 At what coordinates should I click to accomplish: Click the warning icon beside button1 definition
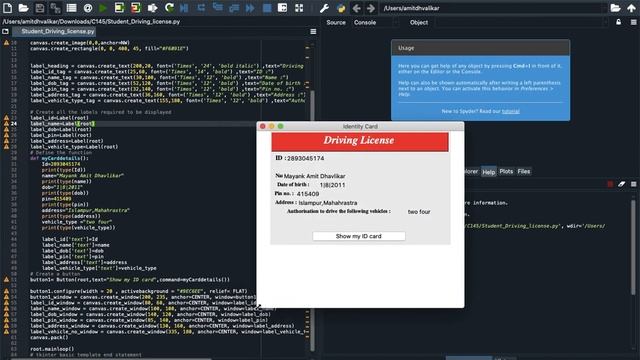(x=6, y=280)
